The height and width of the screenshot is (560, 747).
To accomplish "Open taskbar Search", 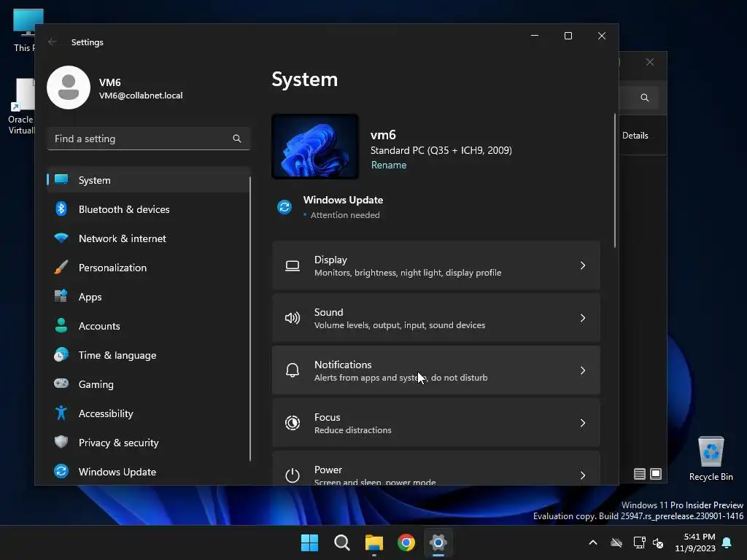I will pos(342,542).
